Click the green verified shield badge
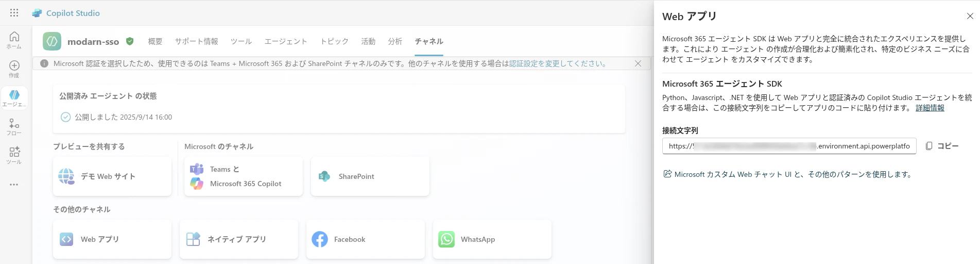This screenshot has width=980, height=264. coord(130,41)
